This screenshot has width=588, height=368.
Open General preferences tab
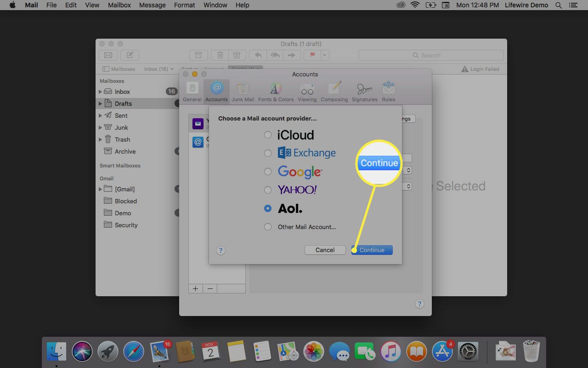(x=192, y=92)
